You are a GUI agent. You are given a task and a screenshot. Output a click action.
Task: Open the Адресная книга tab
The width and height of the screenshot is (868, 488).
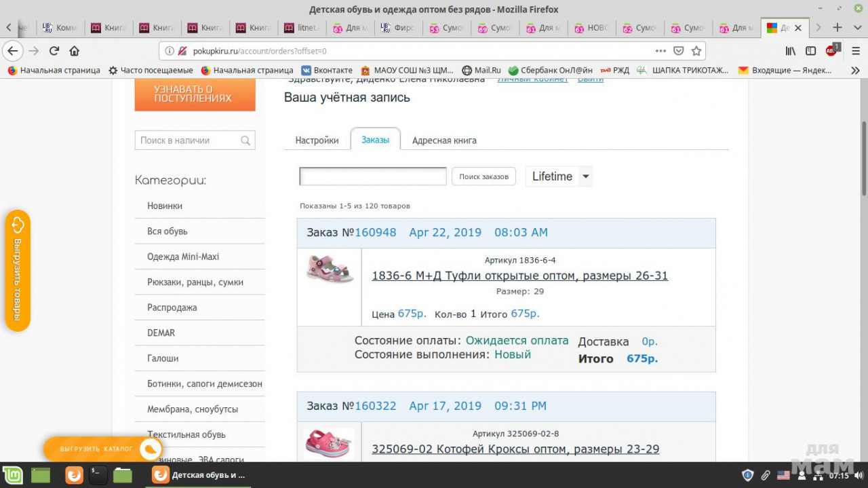(x=444, y=140)
